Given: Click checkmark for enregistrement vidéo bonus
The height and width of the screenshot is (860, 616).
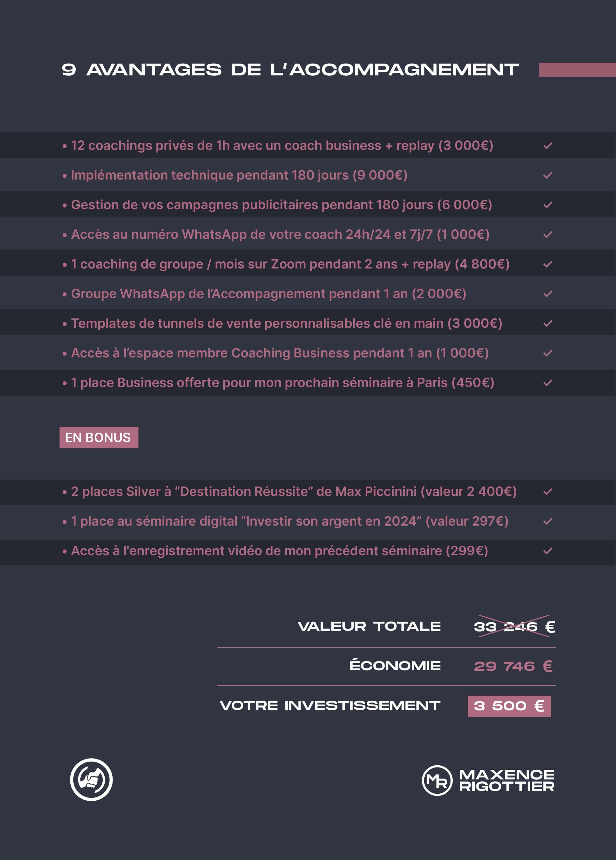Looking at the screenshot, I should 548,551.
